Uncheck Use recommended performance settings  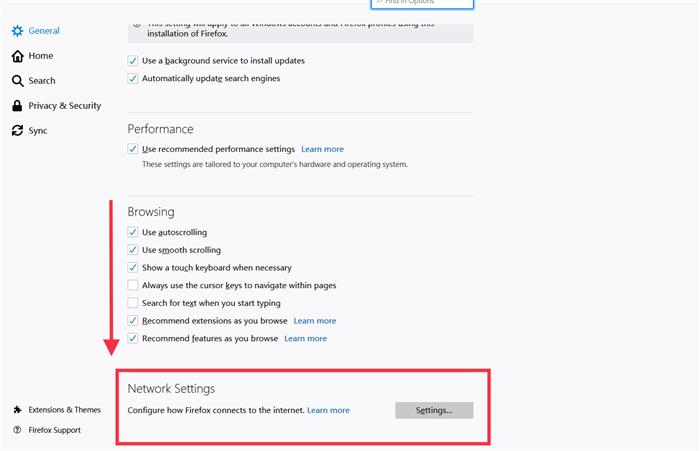(x=133, y=149)
